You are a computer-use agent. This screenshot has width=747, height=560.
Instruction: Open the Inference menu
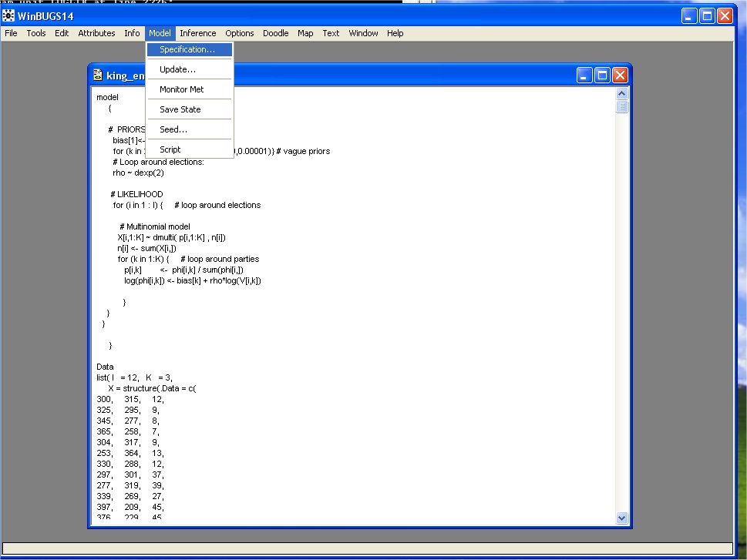click(198, 33)
